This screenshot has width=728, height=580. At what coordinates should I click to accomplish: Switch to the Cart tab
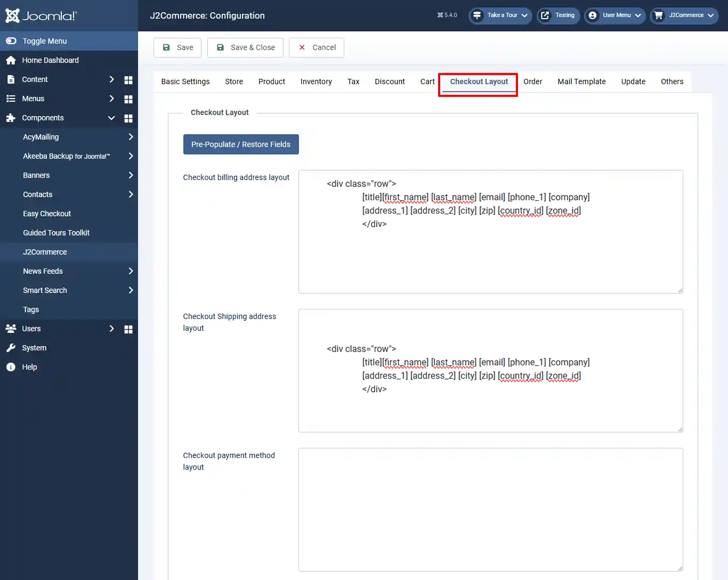click(427, 81)
